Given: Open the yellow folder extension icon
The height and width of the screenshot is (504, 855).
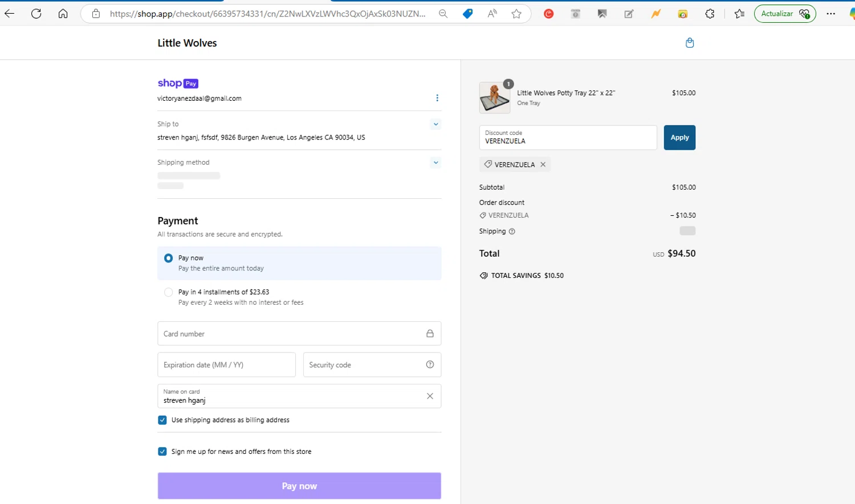Looking at the screenshot, I should 682,14.
